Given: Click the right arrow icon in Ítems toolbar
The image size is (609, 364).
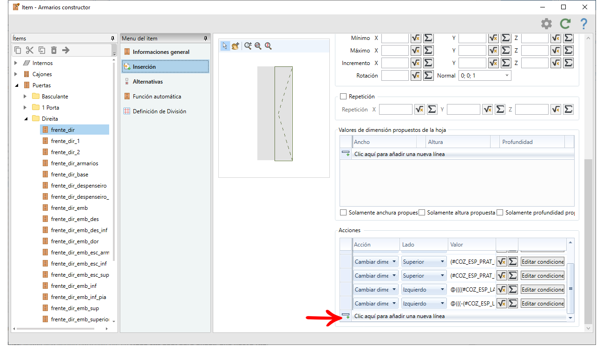Looking at the screenshot, I should 65,50.
